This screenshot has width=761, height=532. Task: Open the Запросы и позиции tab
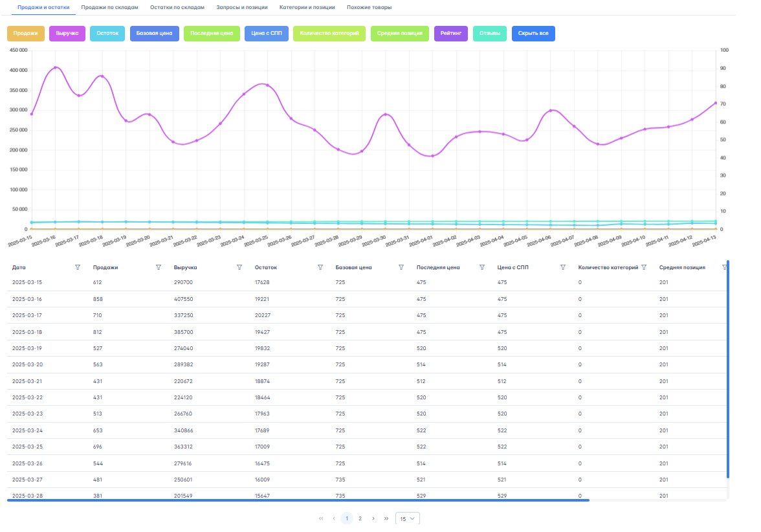[241, 7]
